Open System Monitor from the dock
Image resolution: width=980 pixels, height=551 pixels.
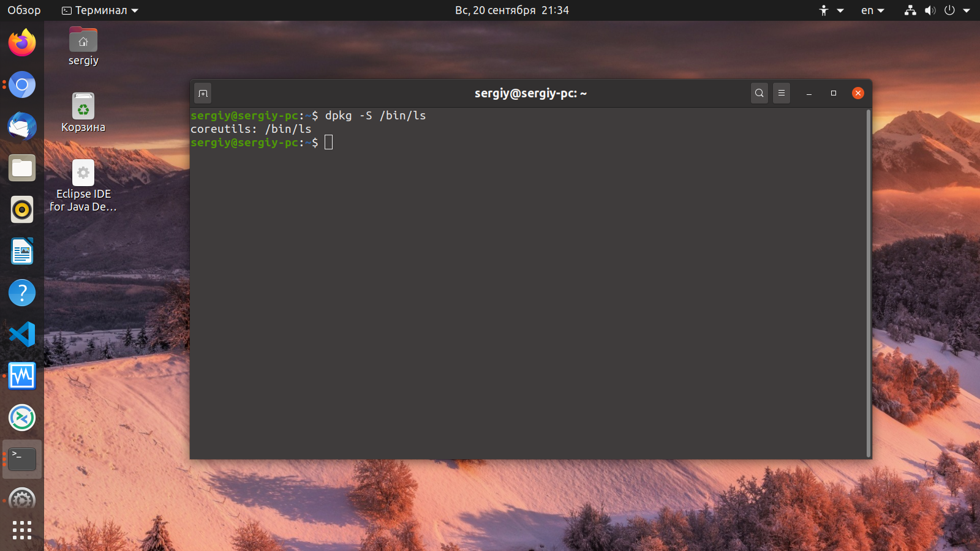pos(22,376)
